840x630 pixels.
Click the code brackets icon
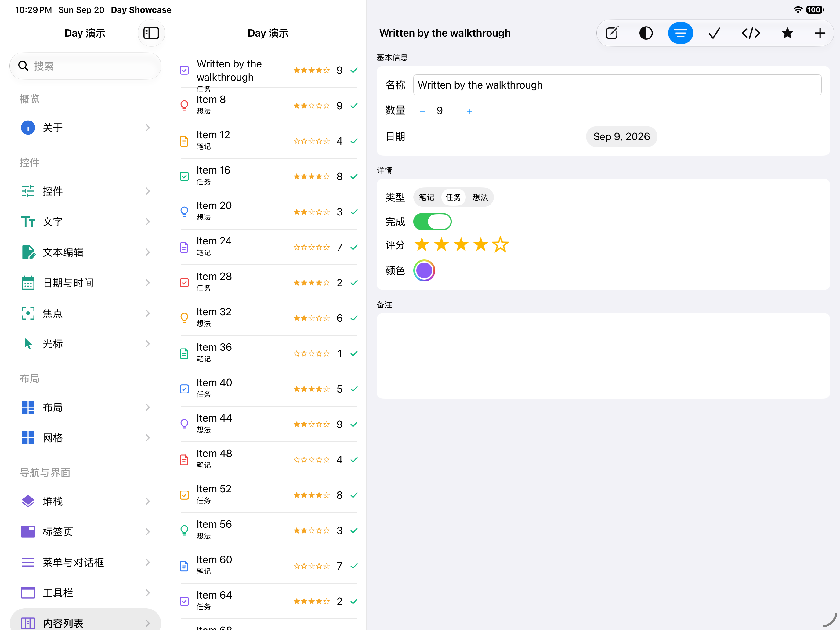click(751, 33)
